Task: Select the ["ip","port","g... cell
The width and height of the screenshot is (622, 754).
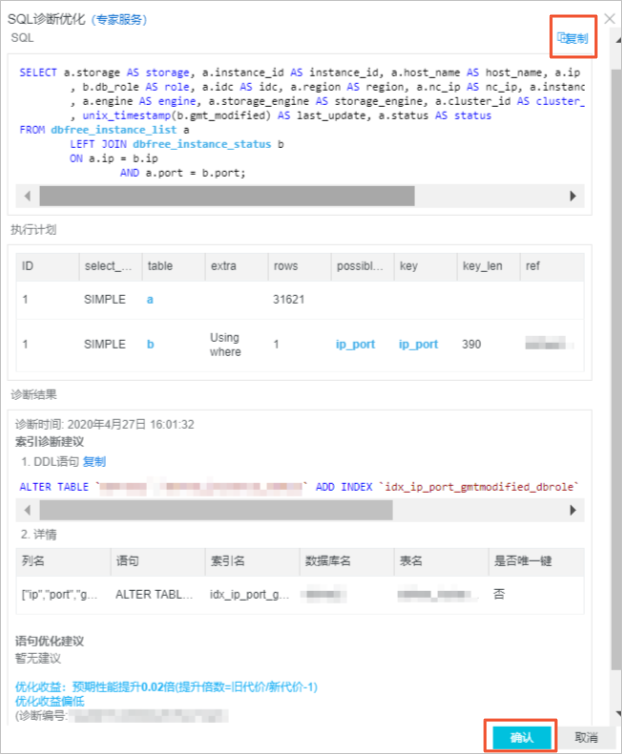Action: 60,595
